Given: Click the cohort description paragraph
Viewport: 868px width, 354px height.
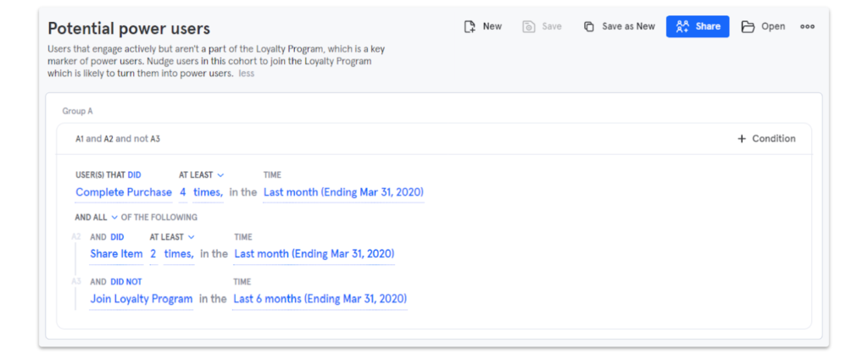Looking at the screenshot, I should [216, 61].
